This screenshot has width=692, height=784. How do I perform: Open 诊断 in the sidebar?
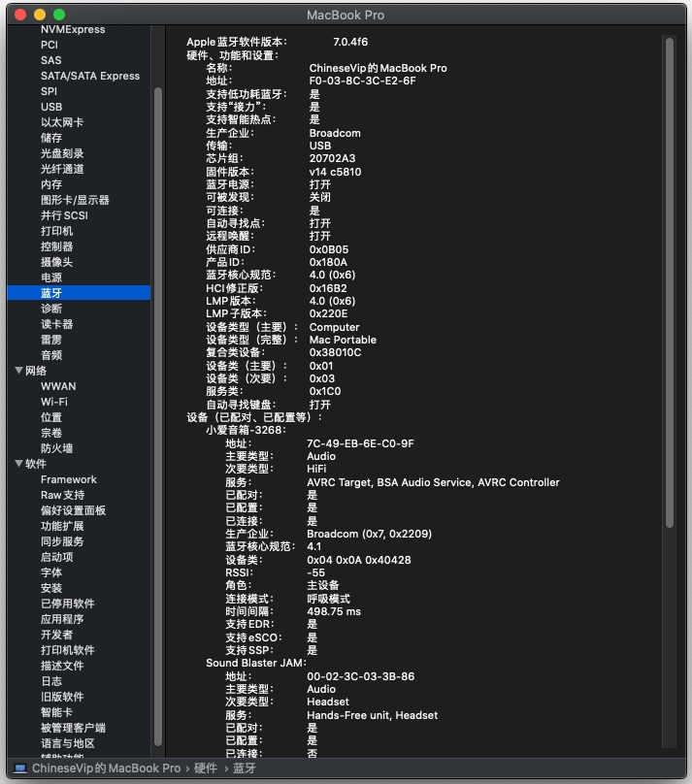tap(51, 309)
